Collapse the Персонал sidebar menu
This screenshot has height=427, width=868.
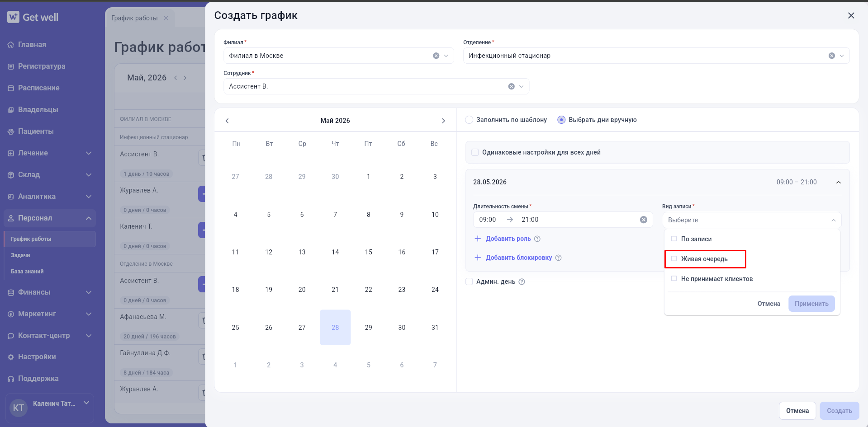pos(89,218)
